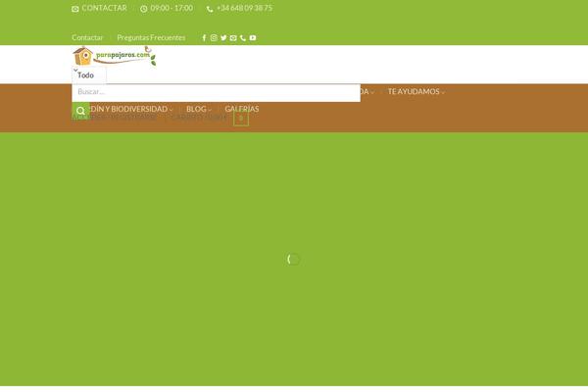Expand the TE AYUDAMOS menu

tap(416, 91)
